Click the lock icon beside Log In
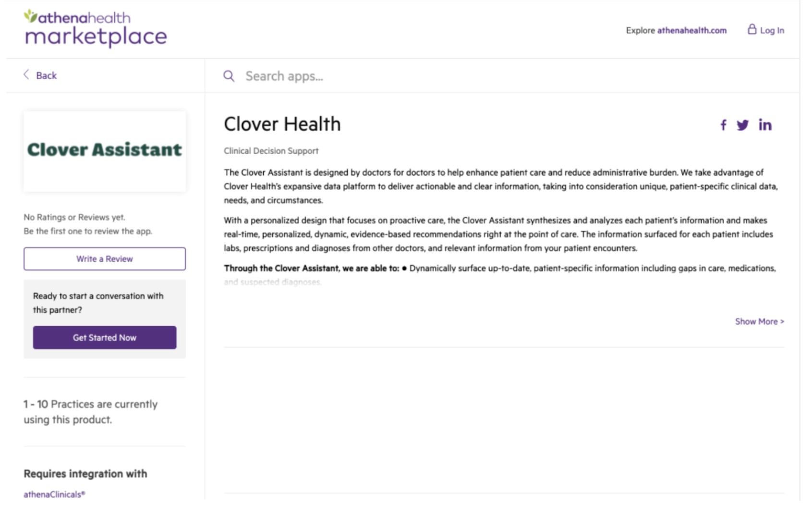The image size is (812, 511). [751, 29]
